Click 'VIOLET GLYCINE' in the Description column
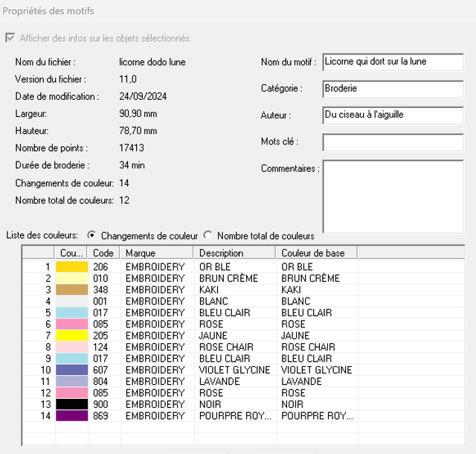Screen dimensions: 476x454 tap(235, 370)
